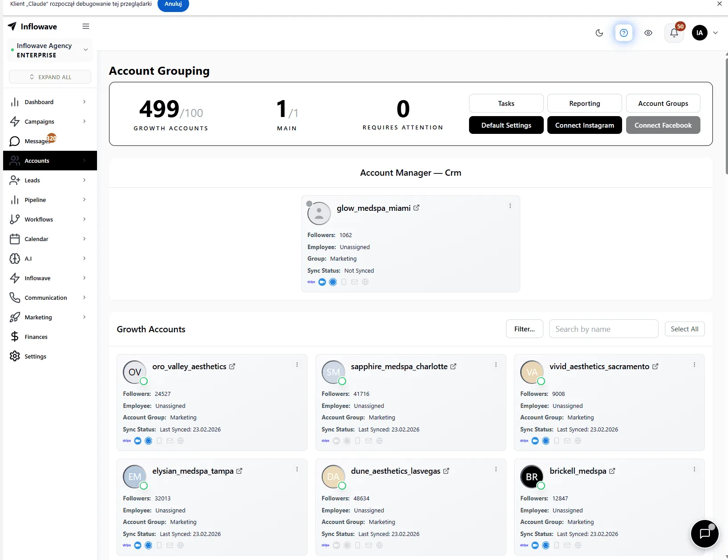Click the Communication phone icon
The height and width of the screenshot is (560, 728).
(15, 298)
